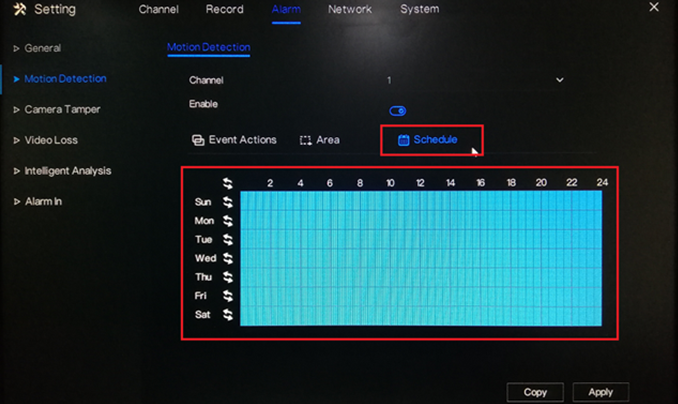Image resolution: width=678 pixels, height=404 pixels.
Task: Click the Mon row select-all icon
Action: (x=227, y=221)
